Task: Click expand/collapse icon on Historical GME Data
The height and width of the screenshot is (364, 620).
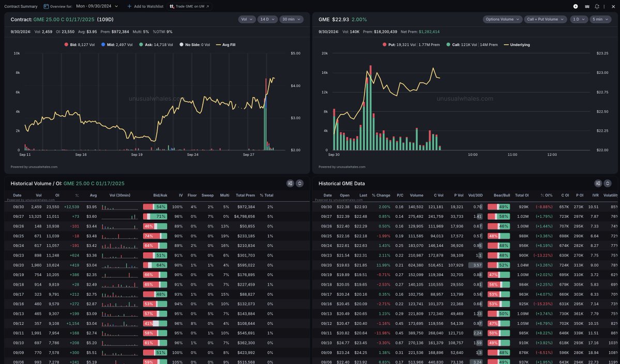Action: pyautogui.click(x=608, y=183)
